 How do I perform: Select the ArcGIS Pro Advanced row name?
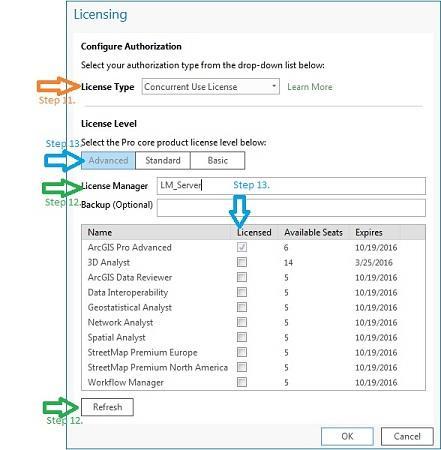point(130,247)
